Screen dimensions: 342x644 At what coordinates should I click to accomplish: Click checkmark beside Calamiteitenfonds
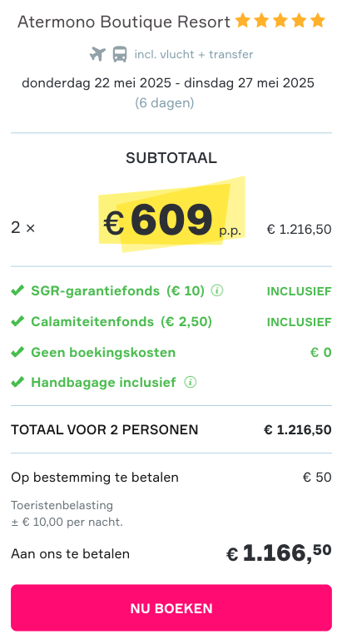point(17,322)
